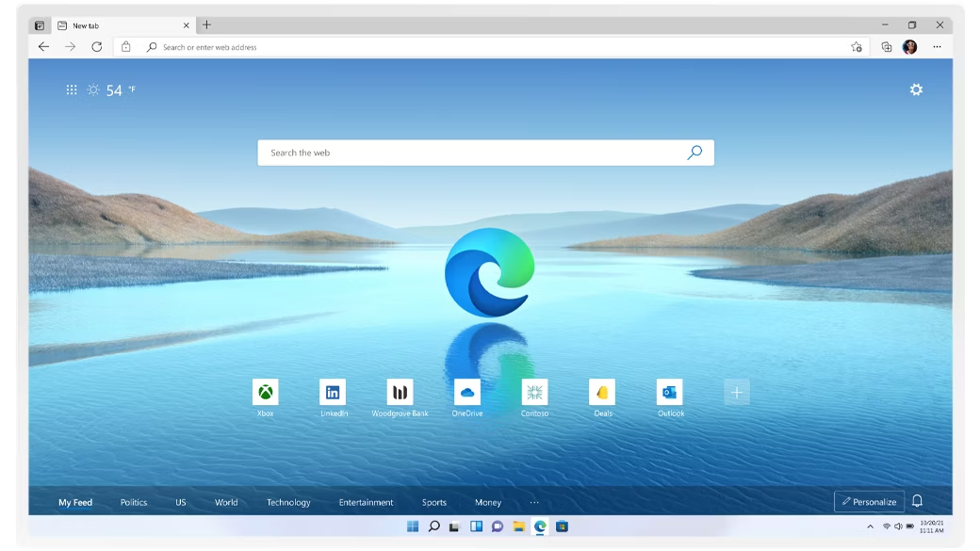Select the Entertainment feed tab
980x551 pixels.
(367, 502)
